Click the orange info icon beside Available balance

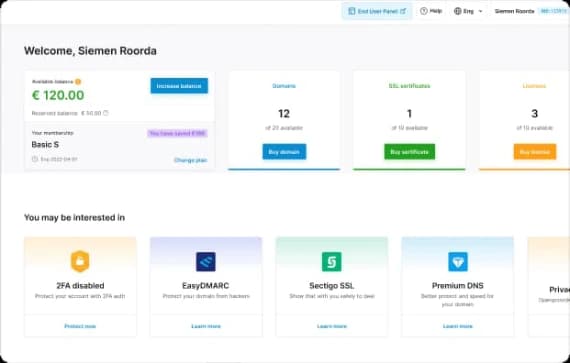coord(78,82)
